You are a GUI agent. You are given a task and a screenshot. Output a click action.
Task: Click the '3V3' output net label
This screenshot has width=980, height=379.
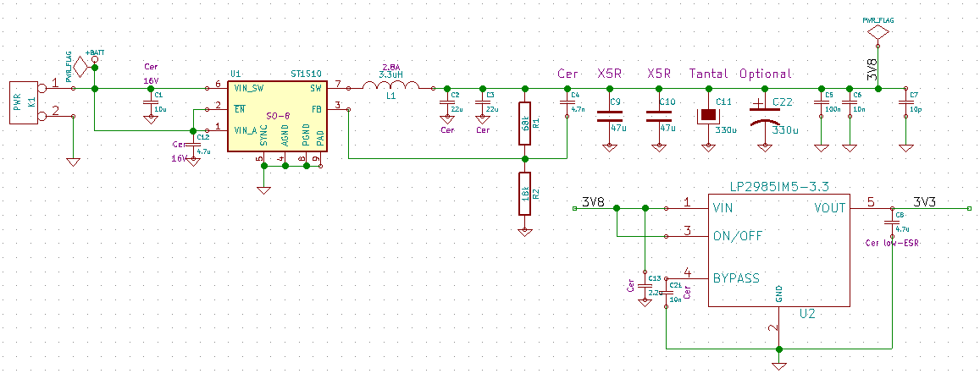[x=924, y=201]
